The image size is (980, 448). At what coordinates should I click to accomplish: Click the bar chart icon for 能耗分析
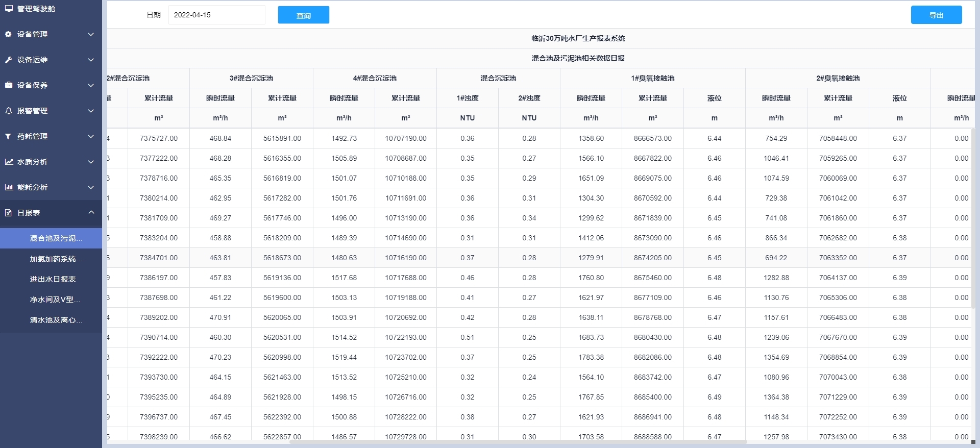coord(9,187)
